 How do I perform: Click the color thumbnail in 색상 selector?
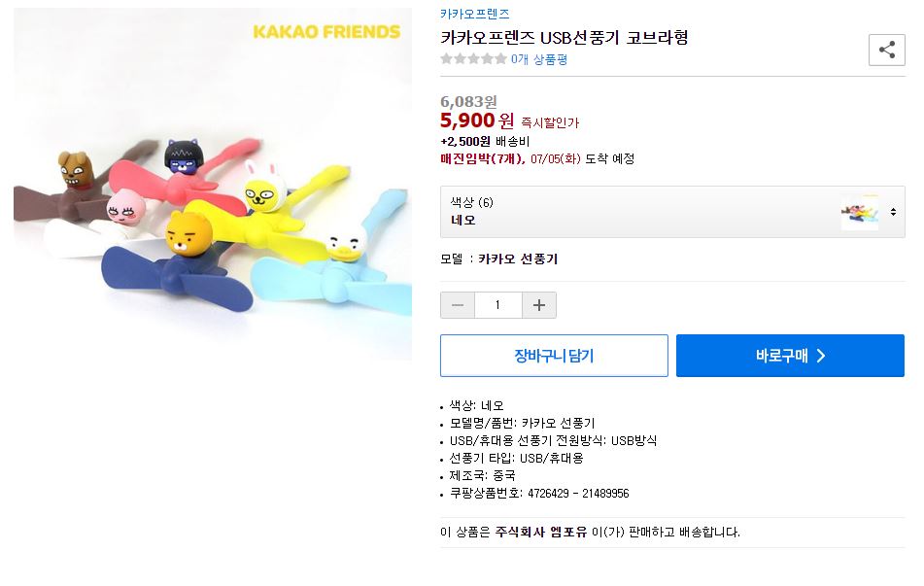859,212
